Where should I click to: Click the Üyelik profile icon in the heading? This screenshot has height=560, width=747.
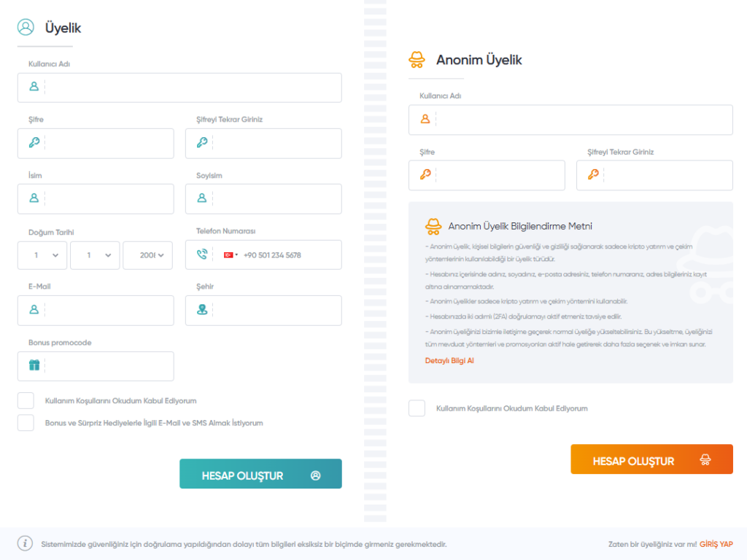point(26,27)
